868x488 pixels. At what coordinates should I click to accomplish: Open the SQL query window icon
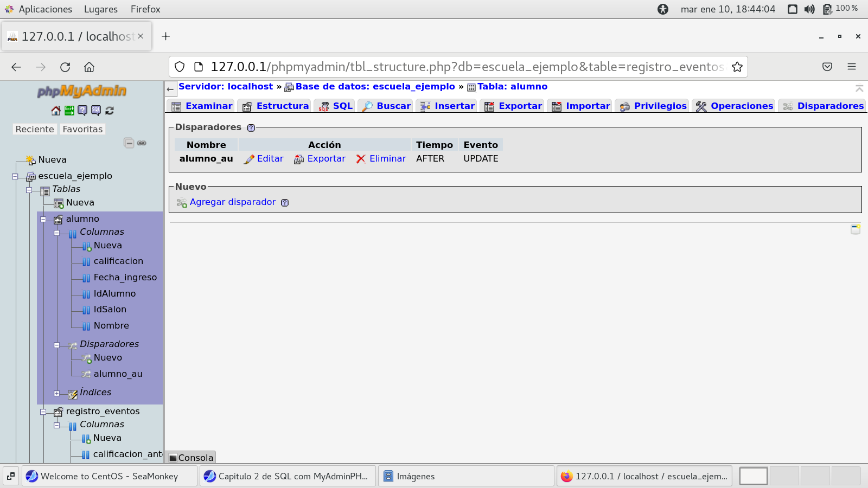coord(96,111)
